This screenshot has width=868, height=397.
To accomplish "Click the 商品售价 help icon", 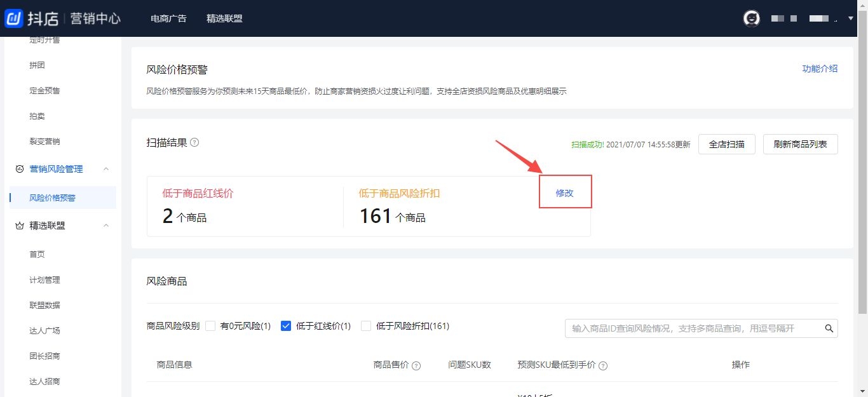I will click(416, 366).
